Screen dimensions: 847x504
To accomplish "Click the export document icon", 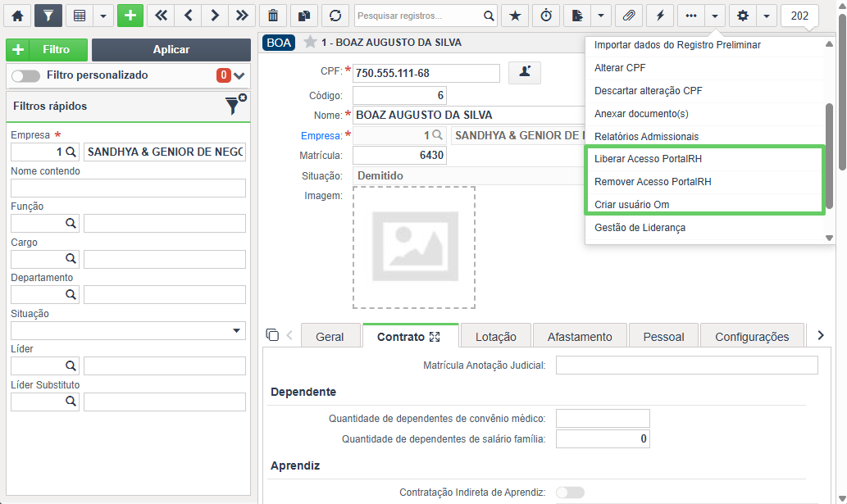I will (x=577, y=16).
